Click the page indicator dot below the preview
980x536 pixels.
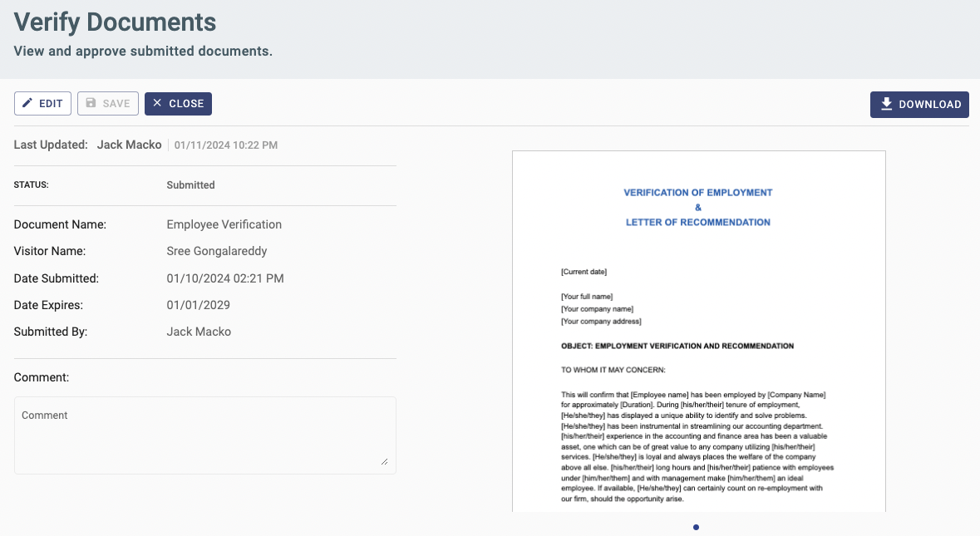pos(696,527)
